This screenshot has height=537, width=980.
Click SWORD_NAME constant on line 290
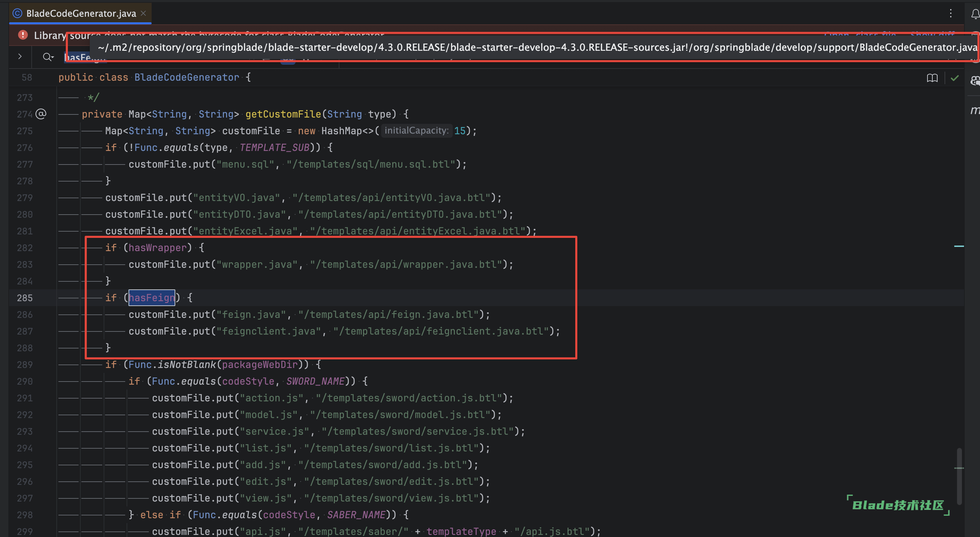tap(315, 381)
